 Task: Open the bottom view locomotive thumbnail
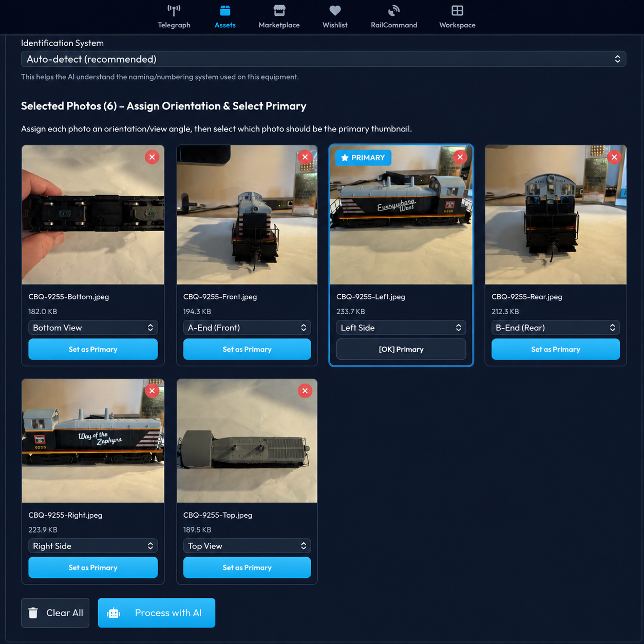[93, 215]
